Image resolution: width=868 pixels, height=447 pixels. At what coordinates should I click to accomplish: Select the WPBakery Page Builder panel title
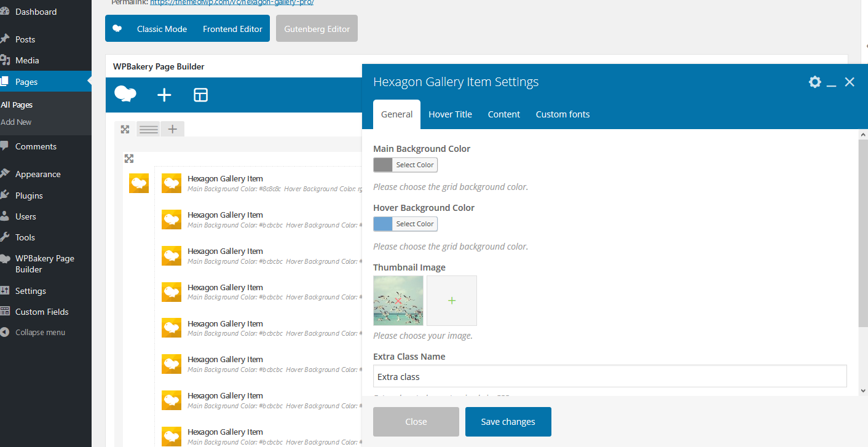click(x=159, y=66)
